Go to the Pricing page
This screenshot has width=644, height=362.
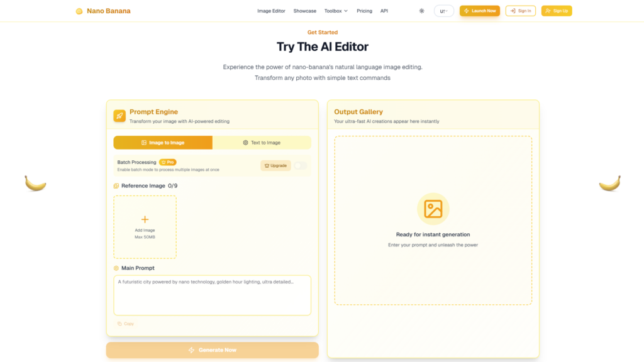click(364, 11)
